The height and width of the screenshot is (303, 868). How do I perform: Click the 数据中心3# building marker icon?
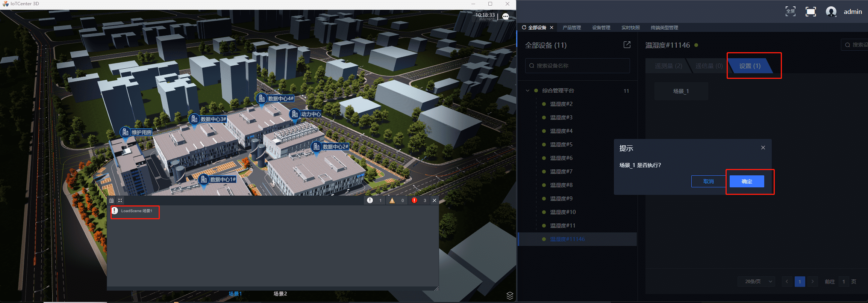click(x=194, y=119)
